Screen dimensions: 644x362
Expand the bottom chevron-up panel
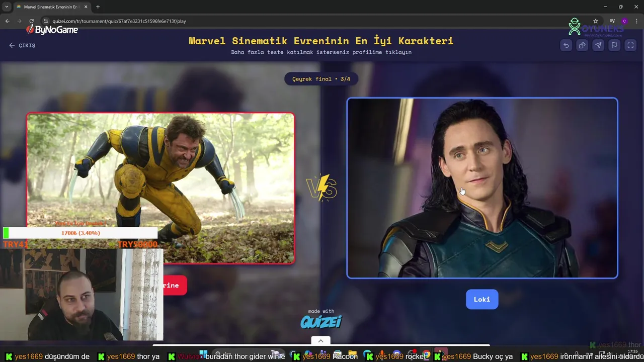pos(320,341)
